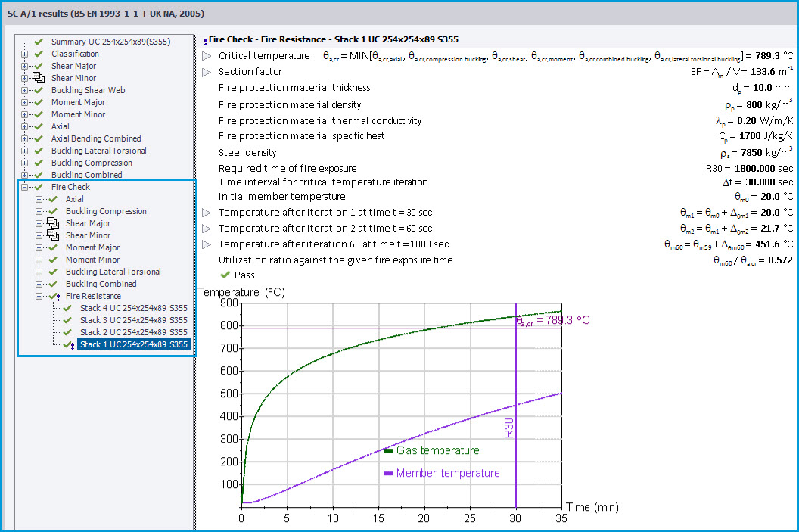Collapse the Fire Check branch using its minus box
Image resolution: width=799 pixels, height=532 pixels.
coord(24,187)
